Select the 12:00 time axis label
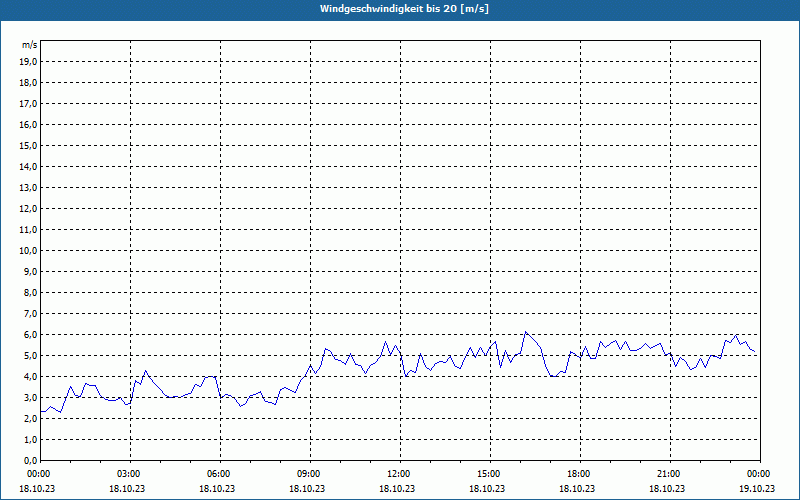Viewport: 800px width, 500px height. (x=400, y=474)
